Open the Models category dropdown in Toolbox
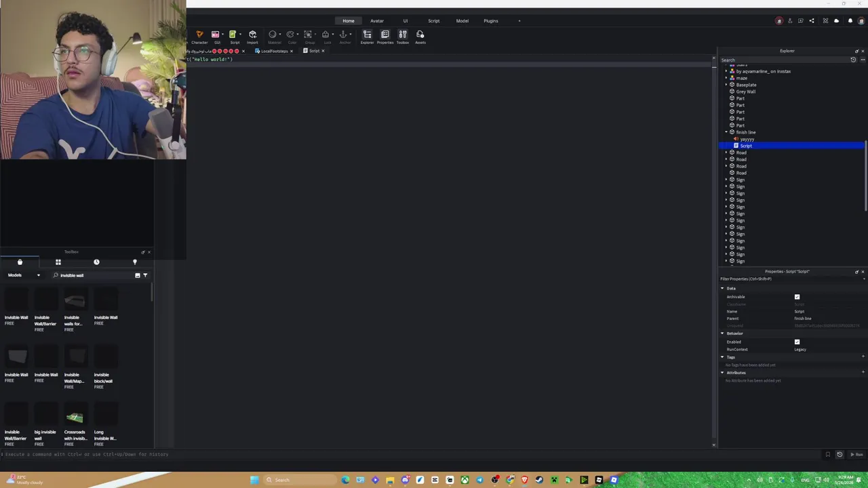The width and height of the screenshot is (868, 488). tap(24, 275)
